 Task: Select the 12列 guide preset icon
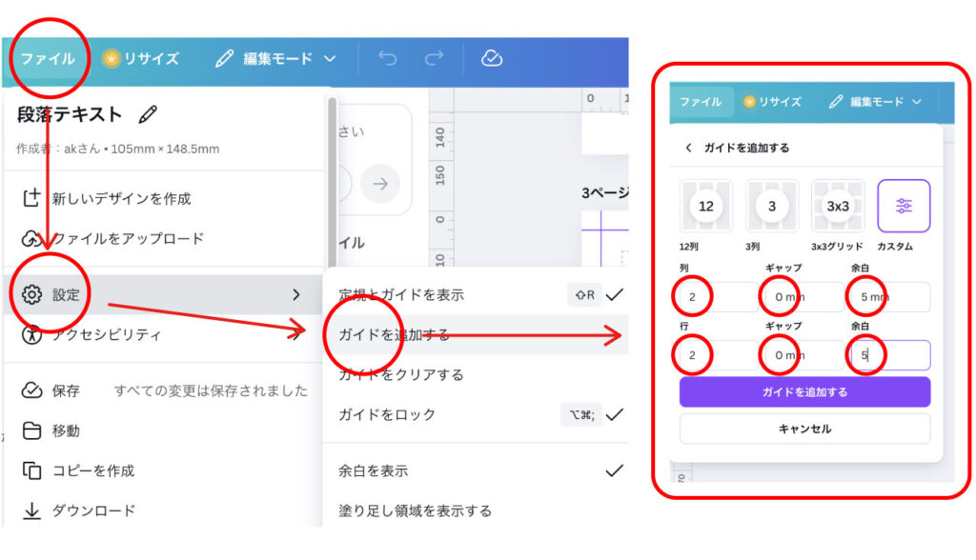coord(706,206)
